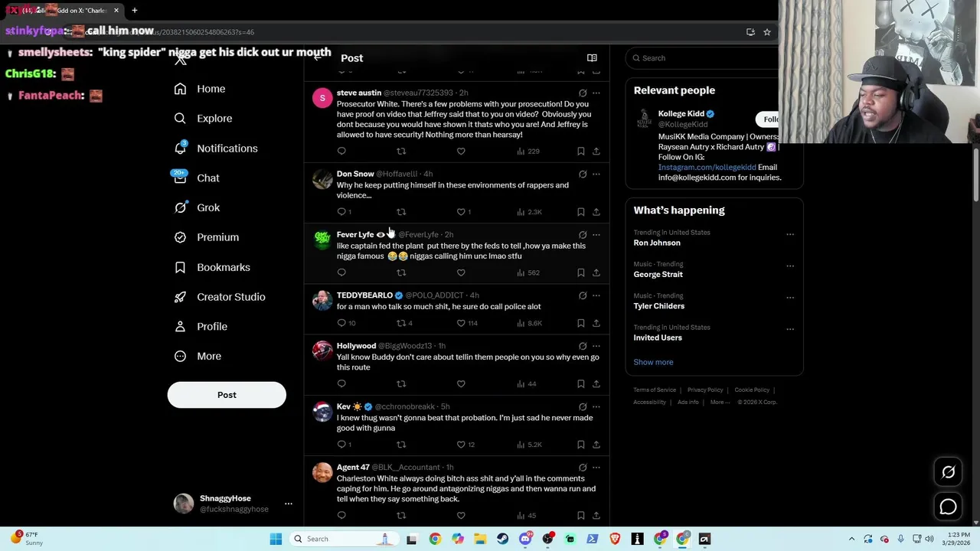Open Bookmarks in the sidebar
The height and width of the screenshot is (551, 980).
point(212,267)
